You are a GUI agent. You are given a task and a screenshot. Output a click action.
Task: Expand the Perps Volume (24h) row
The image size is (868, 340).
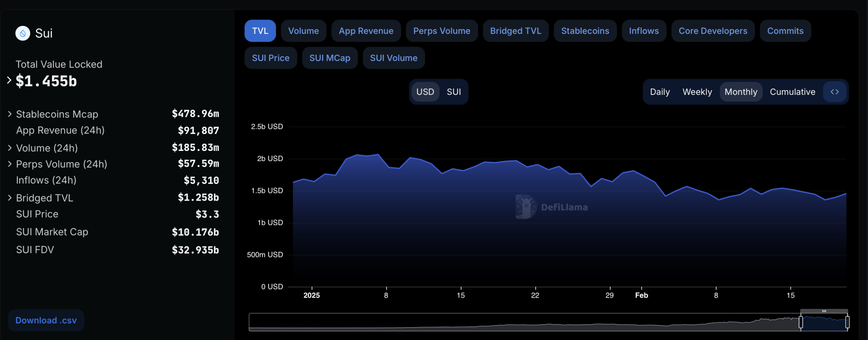click(x=9, y=164)
